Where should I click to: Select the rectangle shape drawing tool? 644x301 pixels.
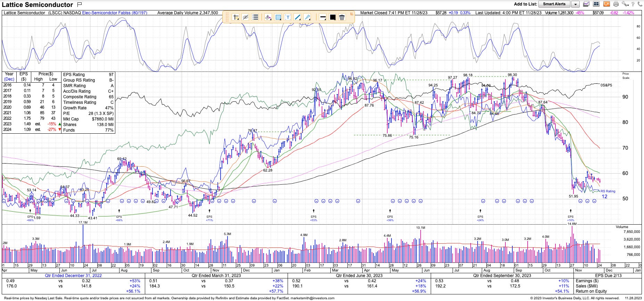coord(278,17)
